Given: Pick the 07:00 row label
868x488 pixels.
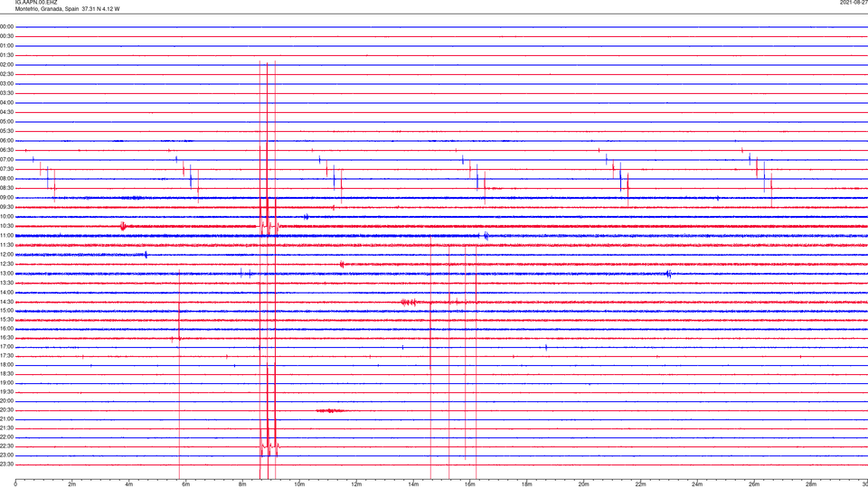Looking at the screenshot, I should [7, 159].
